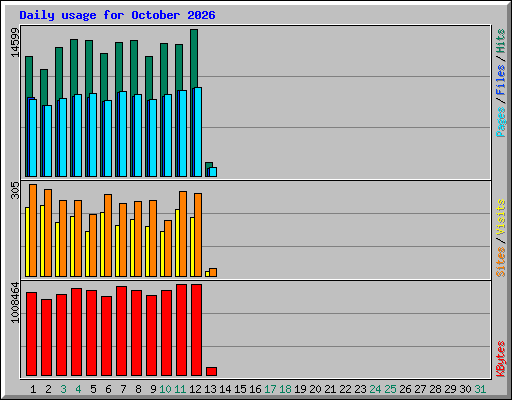
Task: Click the orange sites bar for day 11
Action: point(183,234)
